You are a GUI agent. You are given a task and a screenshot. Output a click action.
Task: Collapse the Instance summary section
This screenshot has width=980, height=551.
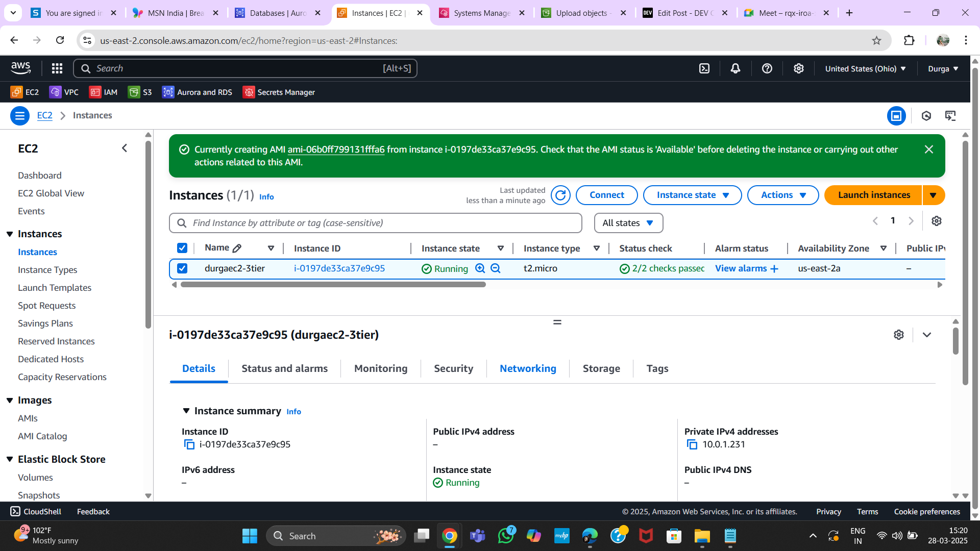(x=186, y=411)
